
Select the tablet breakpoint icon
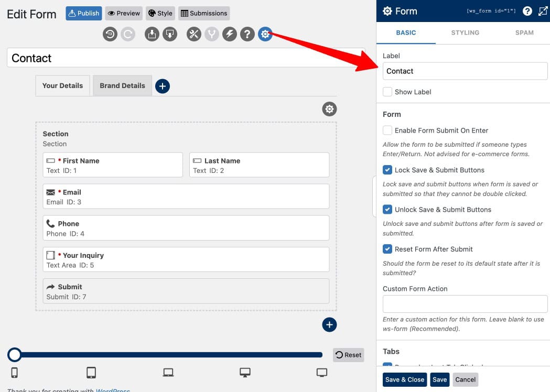pyautogui.click(x=91, y=373)
